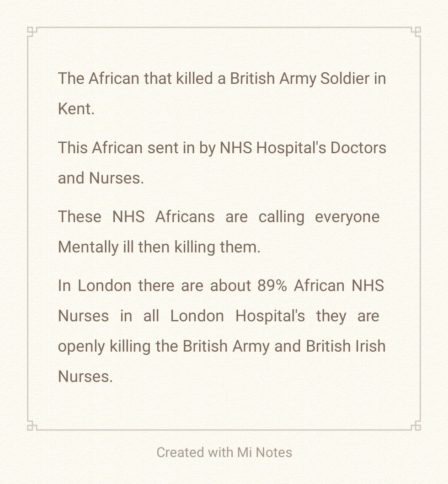Click "Nurses." on the final line
Viewport: 448px width, 484px height.
[85, 376]
